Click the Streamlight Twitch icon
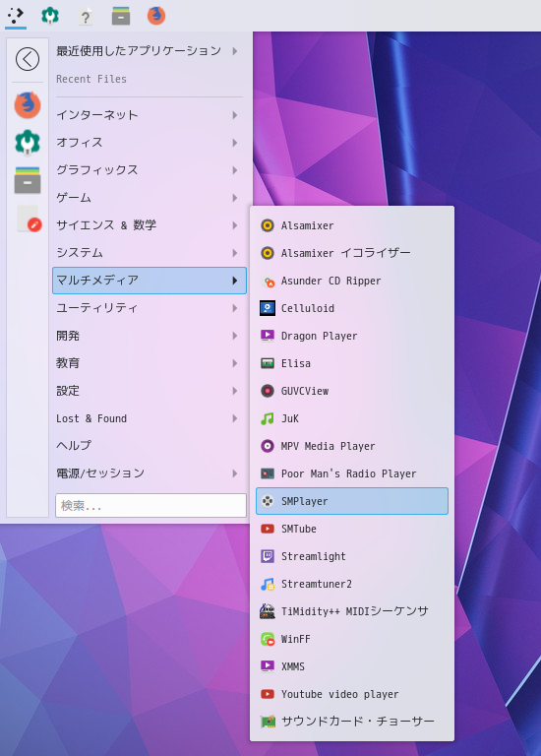 (268, 556)
